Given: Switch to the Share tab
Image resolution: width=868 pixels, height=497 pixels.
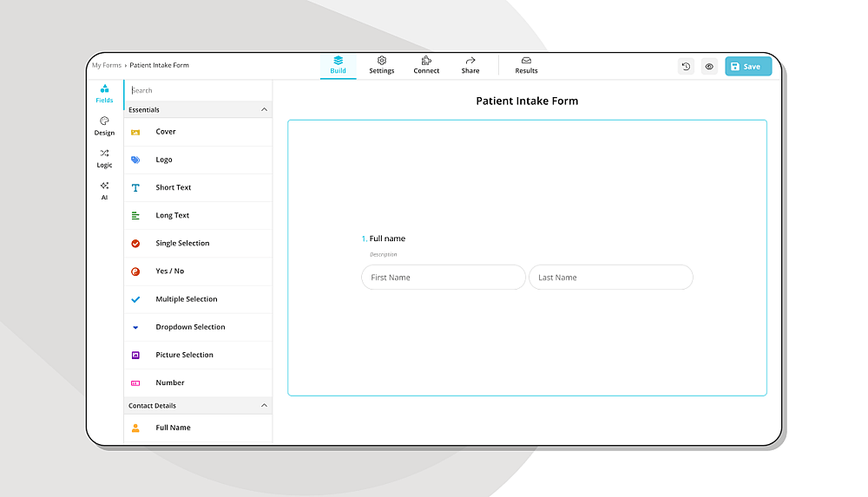Looking at the screenshot, I should coord(470,65).
